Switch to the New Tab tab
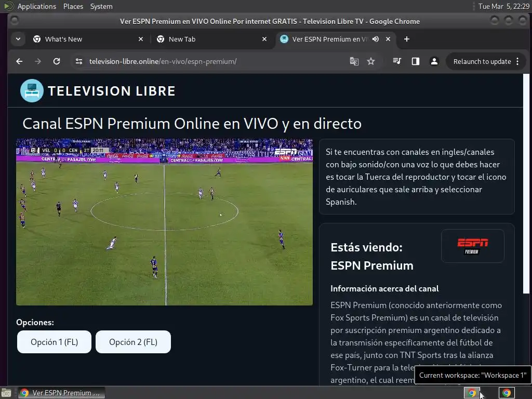The width and height of the screenshot is (532, 399). [211, 39]
